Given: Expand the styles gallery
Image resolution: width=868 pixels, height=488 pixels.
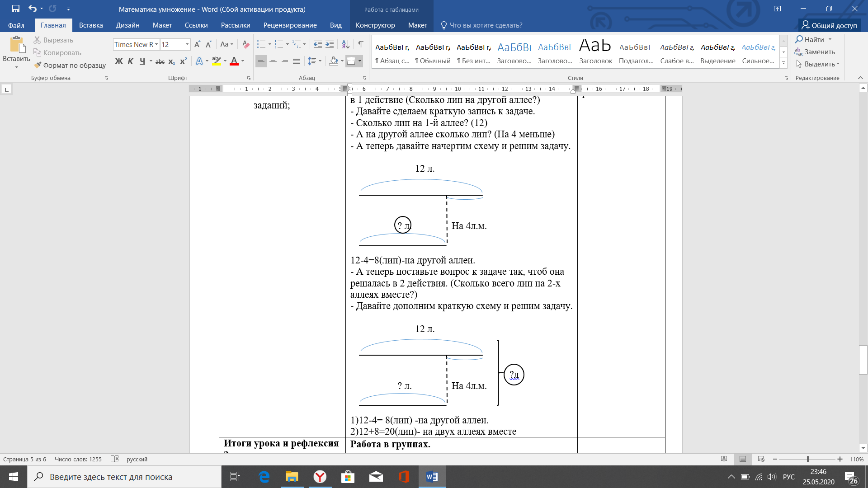Looking at the screenshot, I should click(x=783, y=63).
